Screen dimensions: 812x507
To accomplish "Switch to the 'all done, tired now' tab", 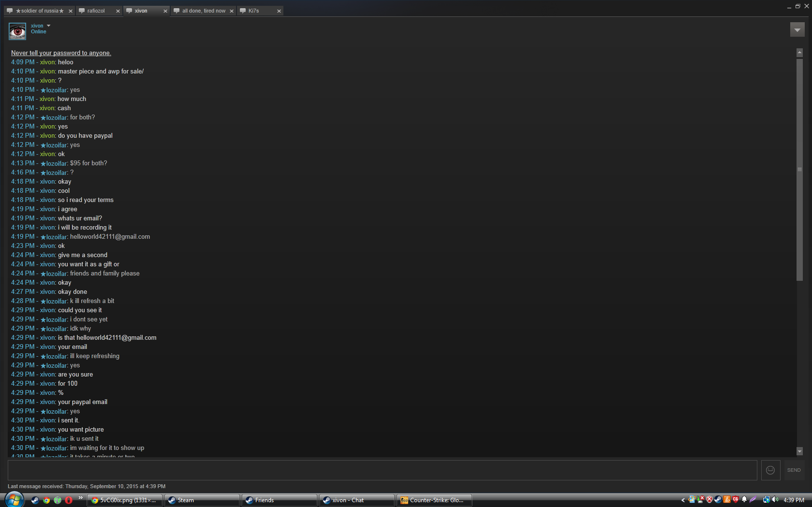I will 203,11.
